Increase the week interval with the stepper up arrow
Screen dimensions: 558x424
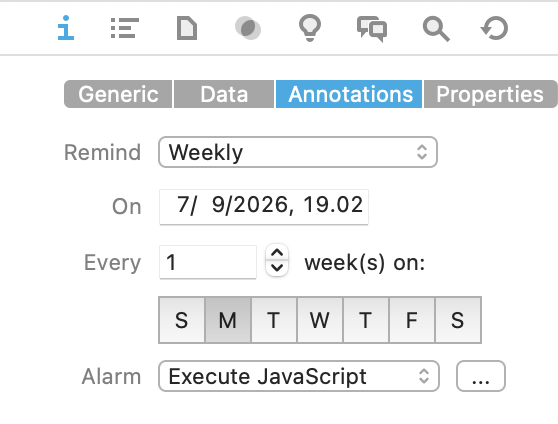pos(277,253)
